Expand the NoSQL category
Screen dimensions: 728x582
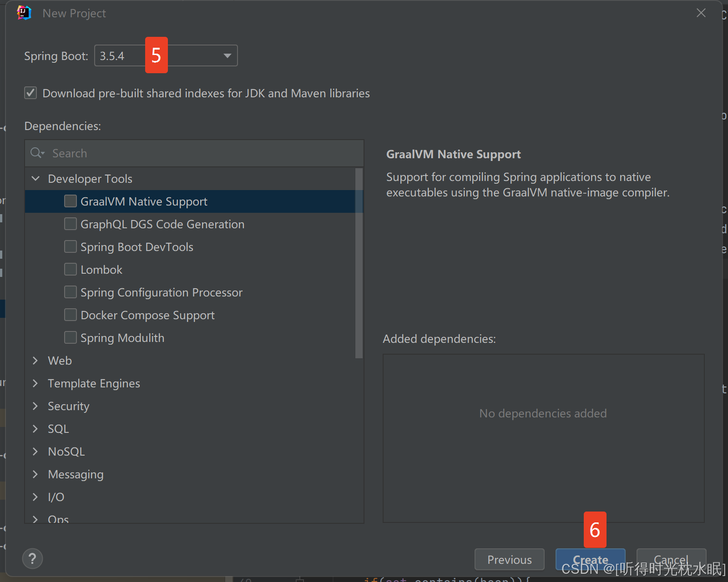click(x=35, y=452)
